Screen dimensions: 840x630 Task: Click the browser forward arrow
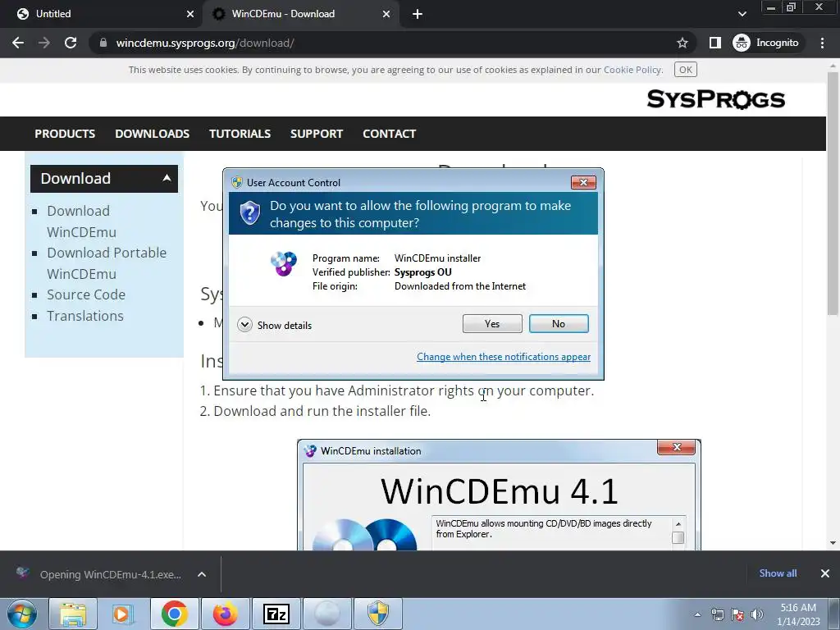pyautogui.click(x=44, y=43)
